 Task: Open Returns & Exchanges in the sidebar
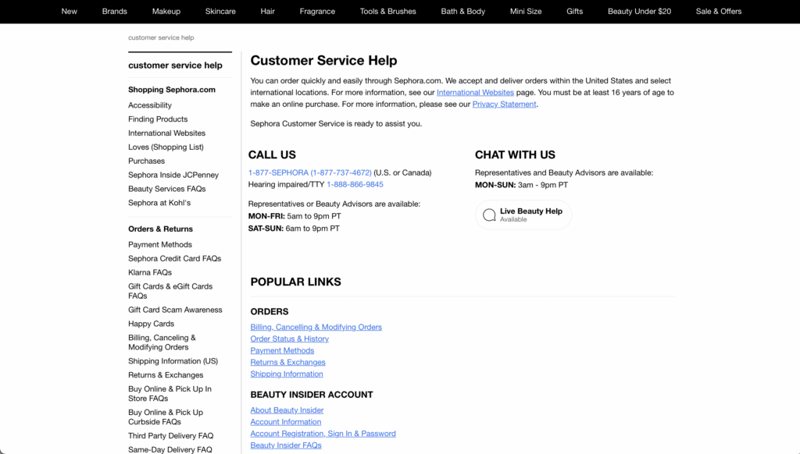coord(165,375)
